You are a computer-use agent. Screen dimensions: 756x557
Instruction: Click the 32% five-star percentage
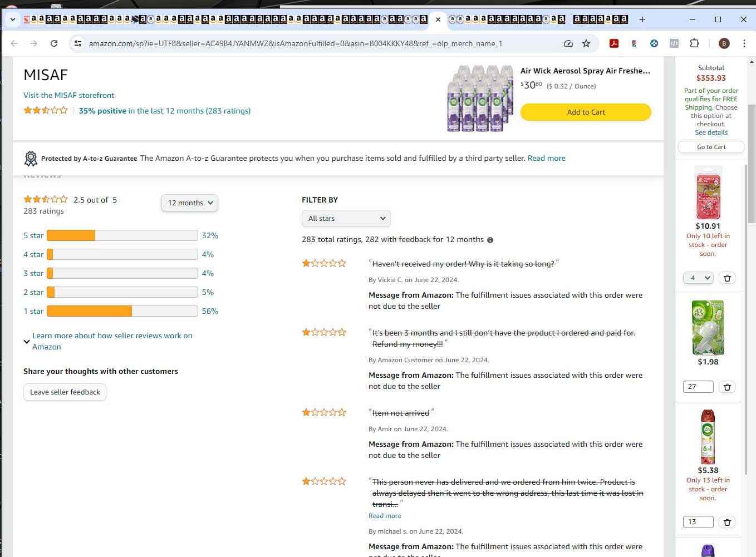click(x=210, y=235)
